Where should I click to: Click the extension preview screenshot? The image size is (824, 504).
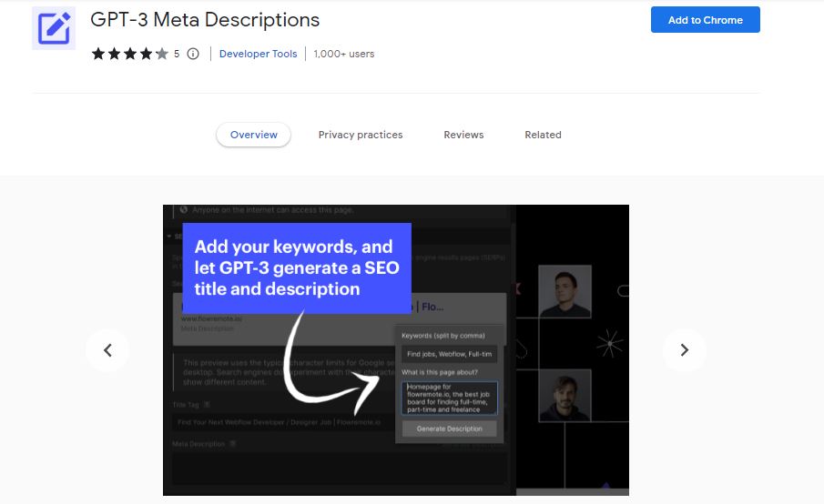tap(396, 350)
